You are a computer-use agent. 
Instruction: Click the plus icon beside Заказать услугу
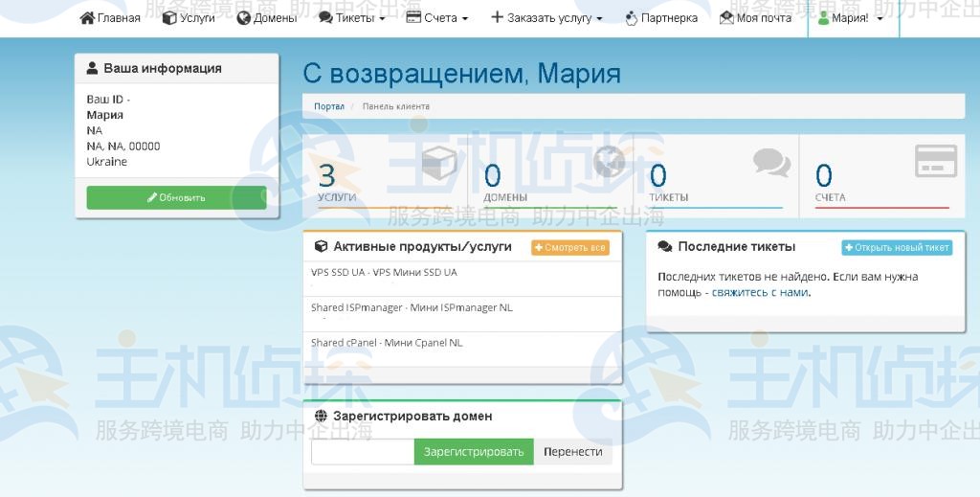[497, 17]
